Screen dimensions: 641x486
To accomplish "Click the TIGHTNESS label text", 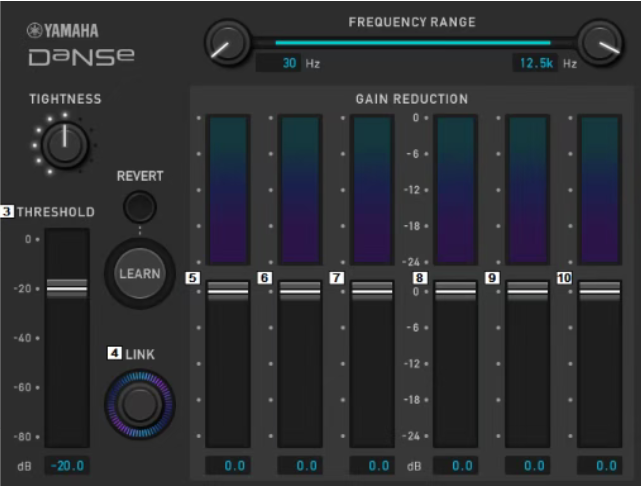I will tap(65, 99).
